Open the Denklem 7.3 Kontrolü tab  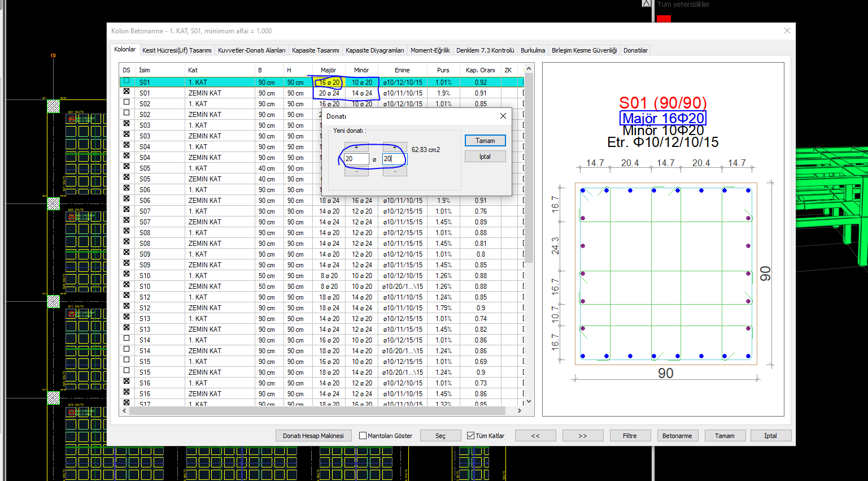click(485, 50)
